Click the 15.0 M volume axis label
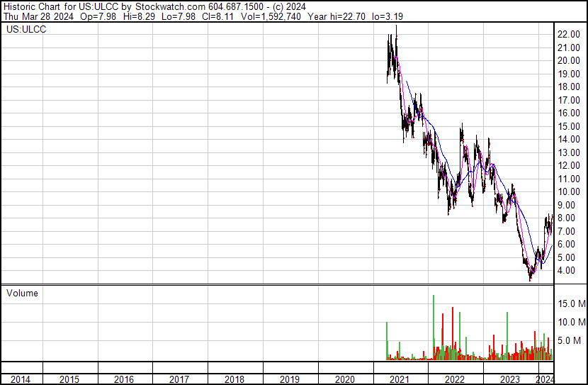 tap(571, 303)
